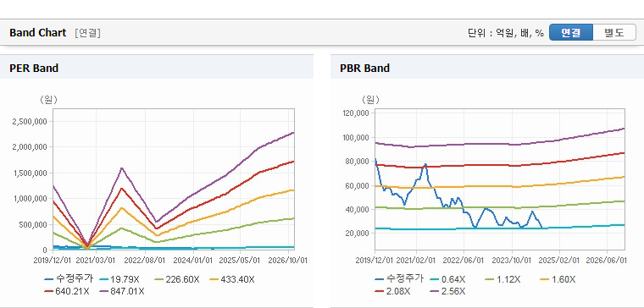The image size is (644, 308).
Task: Click the 2024/01/01 date on PER chart axis
Action: click(x=193, y=260)
